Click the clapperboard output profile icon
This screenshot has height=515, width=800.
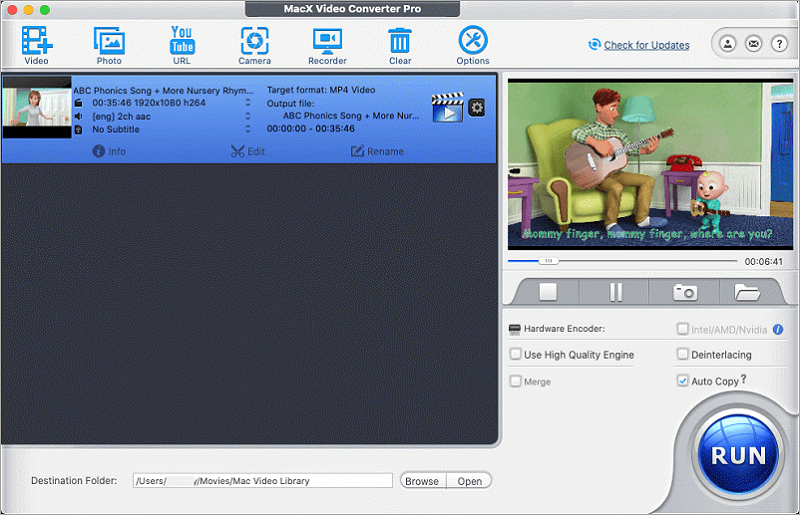(x=447, y=107)
